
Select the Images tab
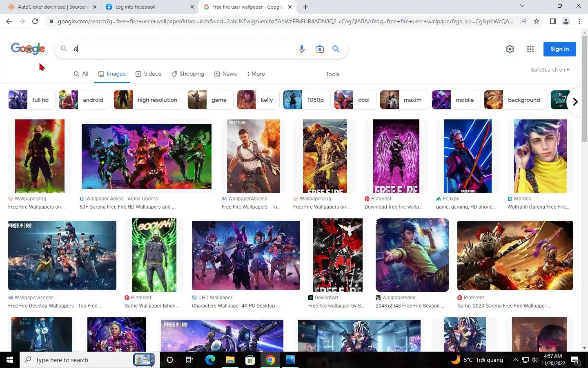click(x=112, y=74)
